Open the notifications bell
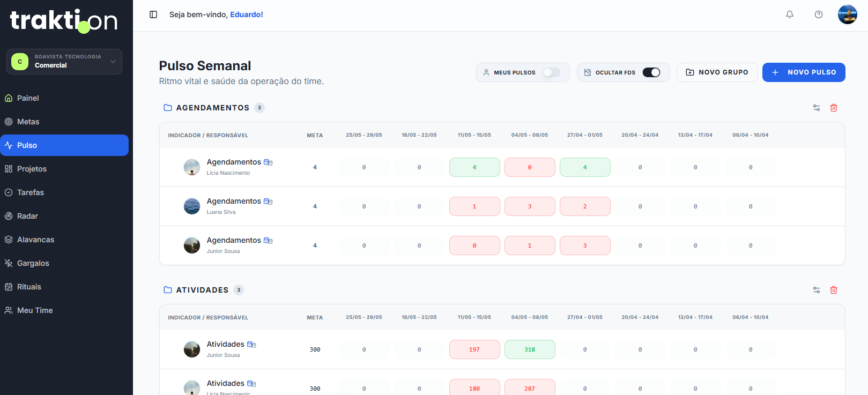The image size is (868, 395). coord(790,14)
